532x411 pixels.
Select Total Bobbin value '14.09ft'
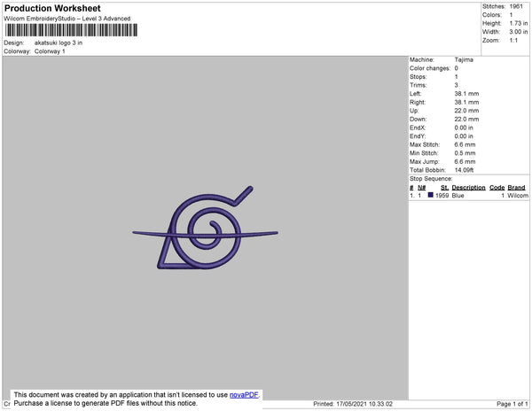pos(464,170)
